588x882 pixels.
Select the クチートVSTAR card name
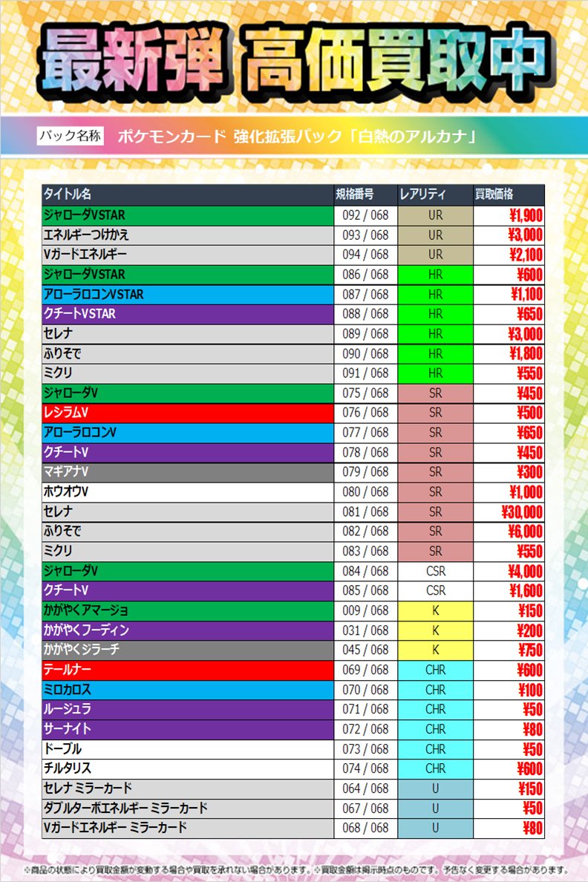point(79,314)
